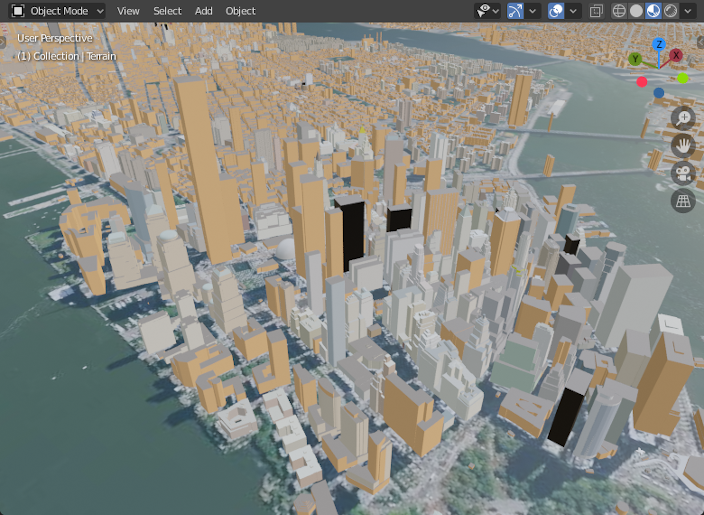This screenshot has width=704, height=515.
Task: Expand the gizmo options dropdown arrow
Action: [x=532, y=11]
